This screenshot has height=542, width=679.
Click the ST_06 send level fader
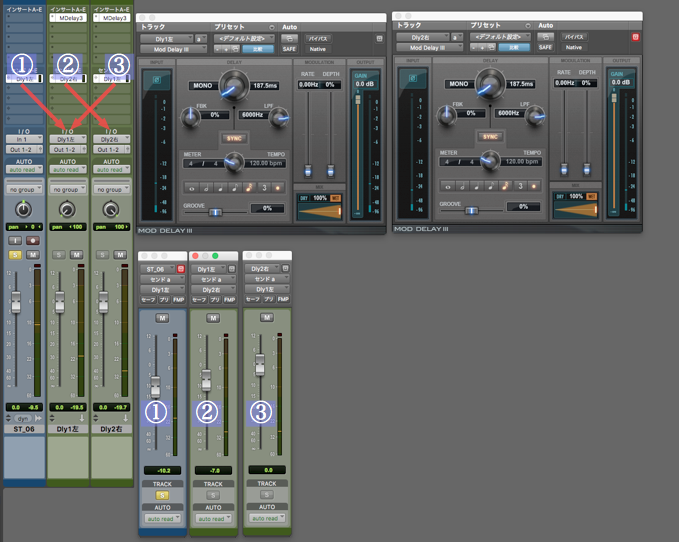click(x=155, y=387)
